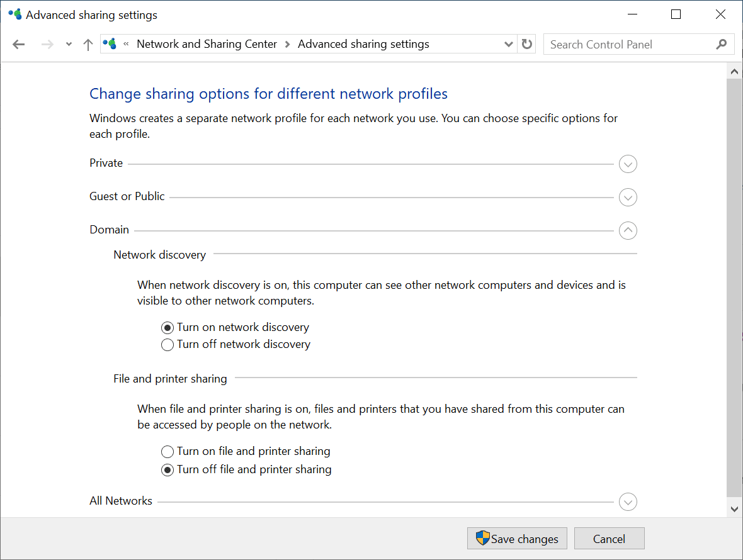Go back using the Back arrow

18,45
